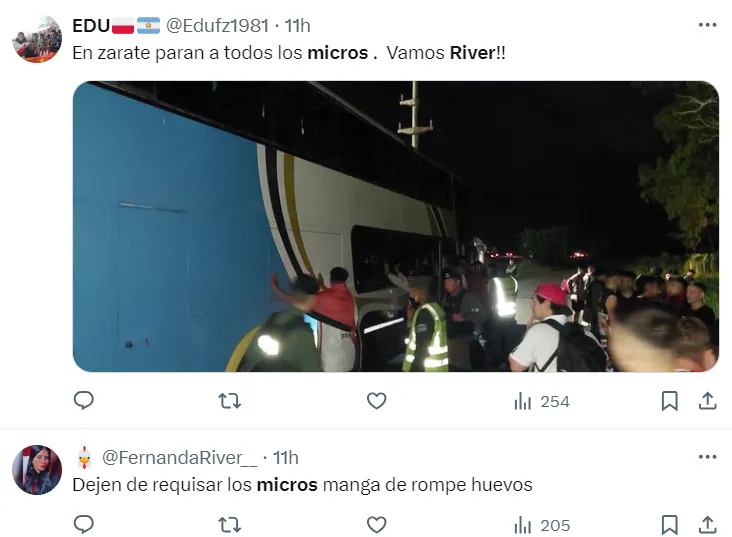The image size is (732, 537).
Task: Bookmark the FernandaRiver__ tweet
Action: [669, 525]
